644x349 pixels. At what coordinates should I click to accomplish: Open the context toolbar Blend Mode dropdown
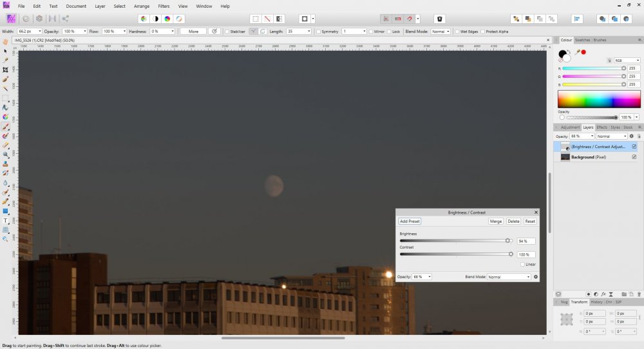(440, 31)
